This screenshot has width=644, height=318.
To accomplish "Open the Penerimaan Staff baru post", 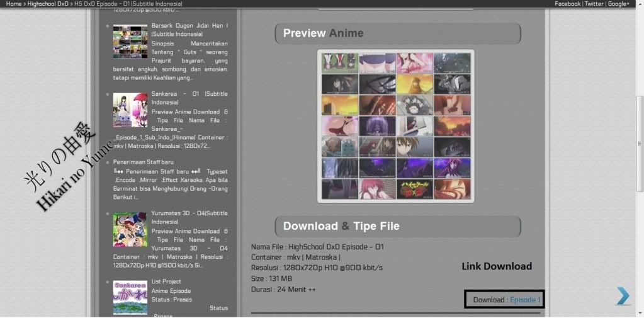I will (143, 162).
